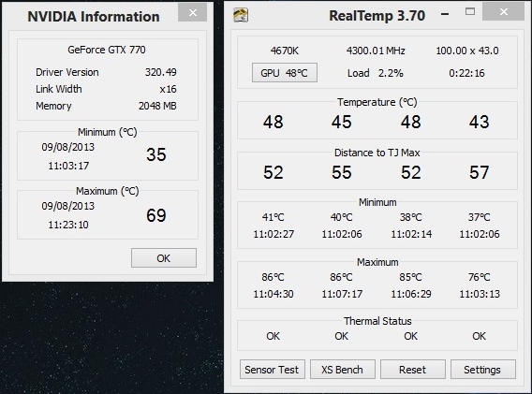Click the Temperature (°C) heading
The height and width of the screenshot is (394, 532).
pos(377,102)
